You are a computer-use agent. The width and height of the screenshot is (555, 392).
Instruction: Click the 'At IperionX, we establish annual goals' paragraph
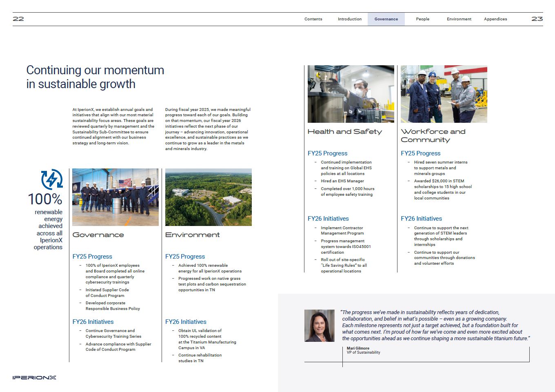113,126
